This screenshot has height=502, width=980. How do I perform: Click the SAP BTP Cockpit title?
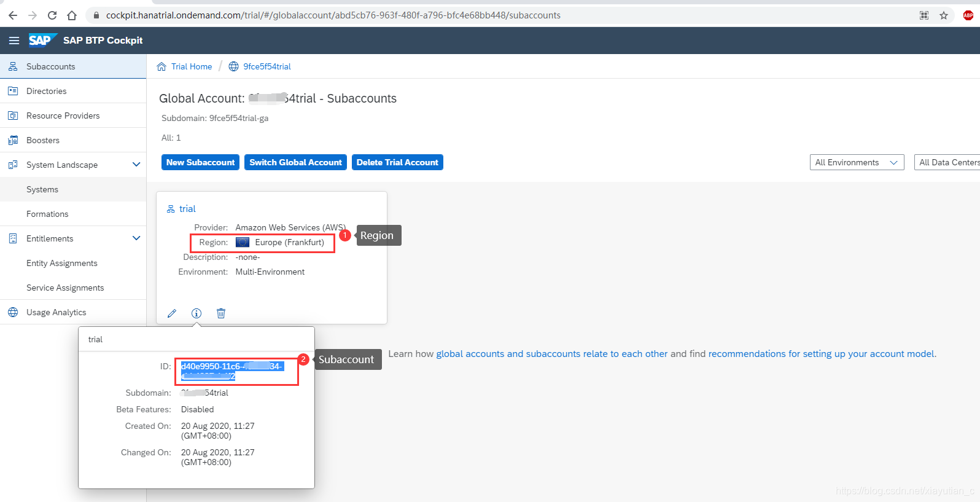point(103,40)
